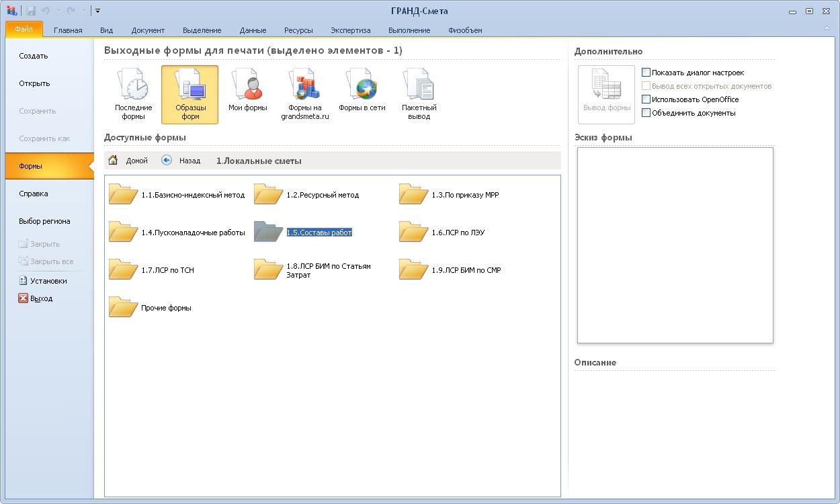This screenshot has height=504, width=840.
Task: Click the Домой home icon
Action: tap(114, 161)
